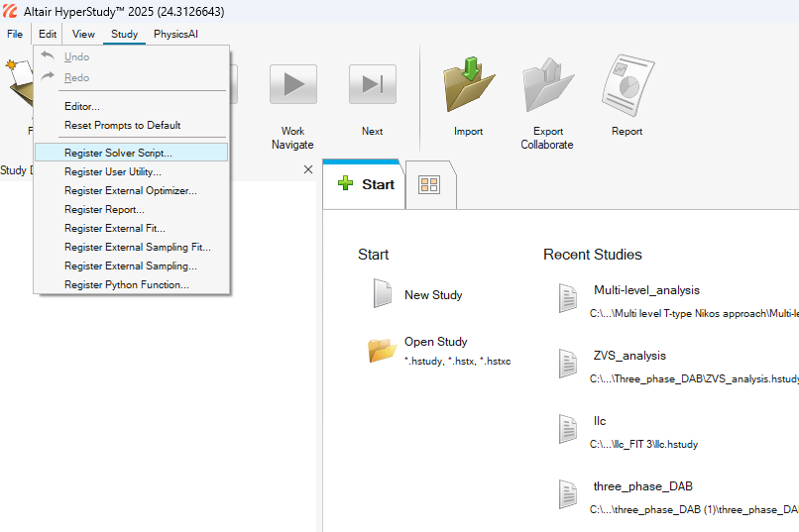
Task: Open recent study Multi-level_analysis
Action: (x=646, y=290)
